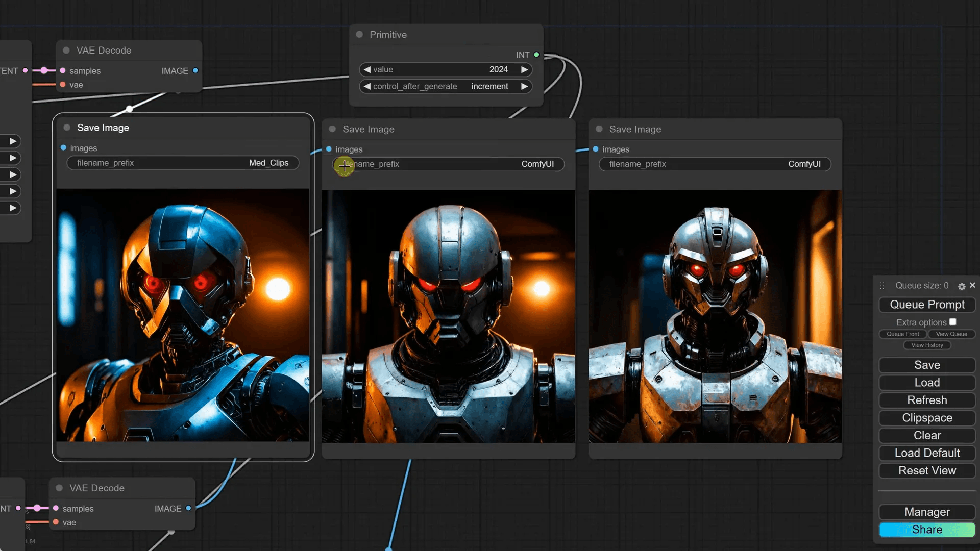The image size is (980, 551).
Task: Collapse the bottom VAE Decode node dot
Action: [x=59, y=488]
